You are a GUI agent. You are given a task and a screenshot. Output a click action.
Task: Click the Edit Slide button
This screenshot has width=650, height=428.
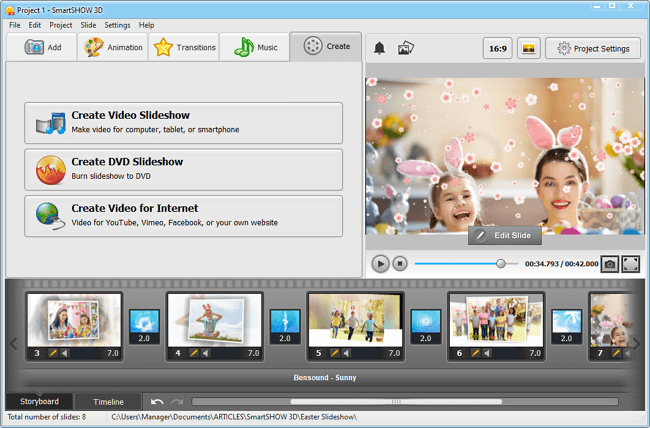point(505,236)
